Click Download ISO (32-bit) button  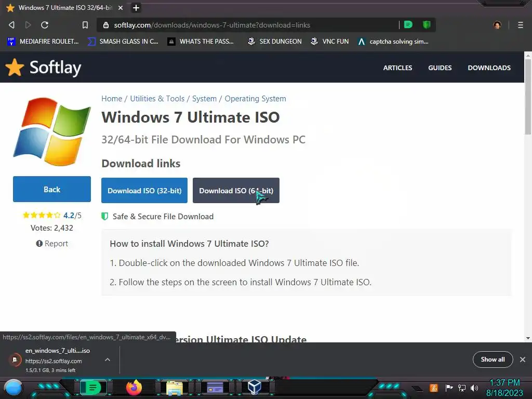[x=144, y=190]
